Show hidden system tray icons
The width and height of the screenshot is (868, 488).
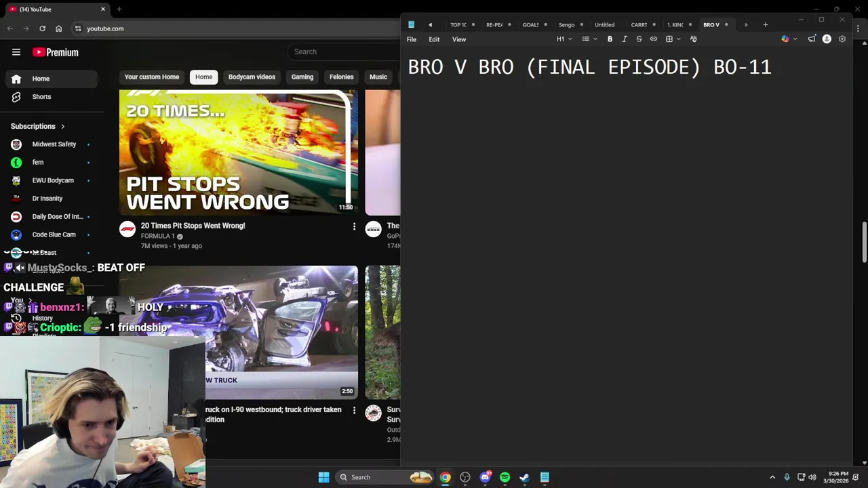point(772,477)
